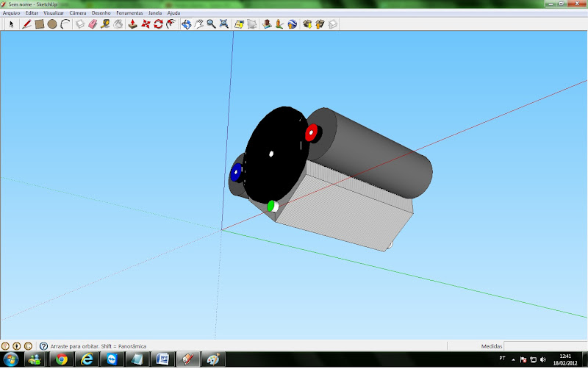Click the Get Models icon
Image resolution: width=588 pixels, height=369 pixels.
[x=307, y=24]
